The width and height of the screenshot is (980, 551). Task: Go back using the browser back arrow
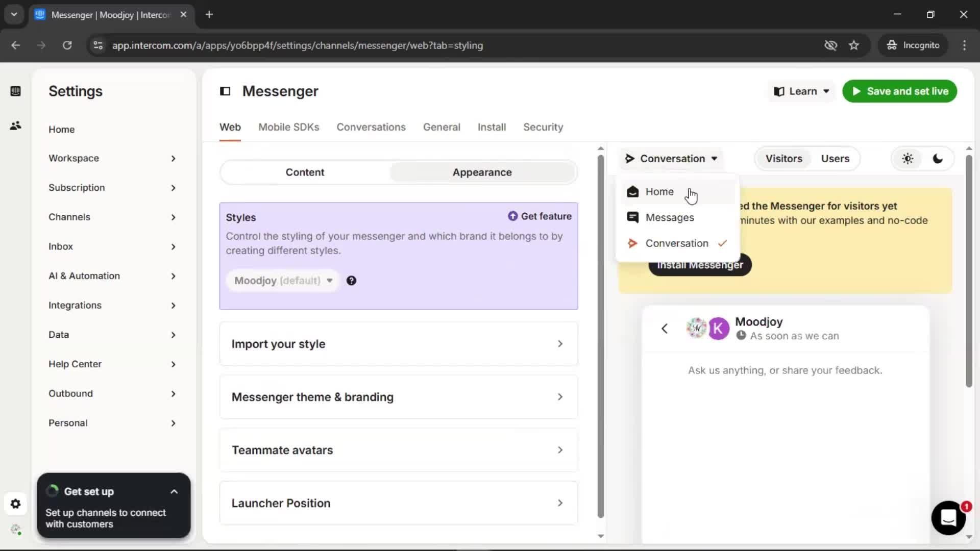pyautogui.click(x=16, y=45)
